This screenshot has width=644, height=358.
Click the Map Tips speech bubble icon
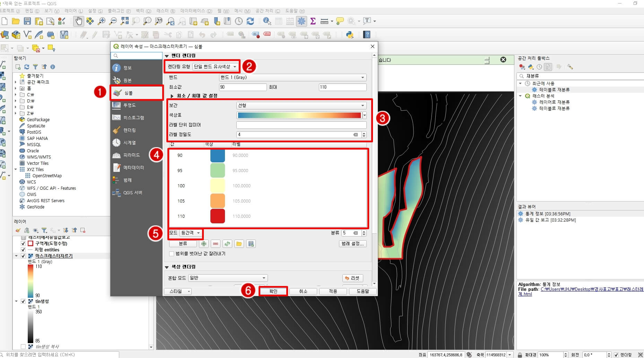point(340,21)
